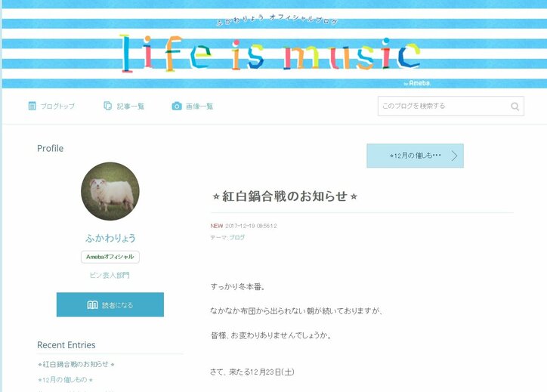
Task: Click the article list pages icon
Action: (x=108, y=106)
